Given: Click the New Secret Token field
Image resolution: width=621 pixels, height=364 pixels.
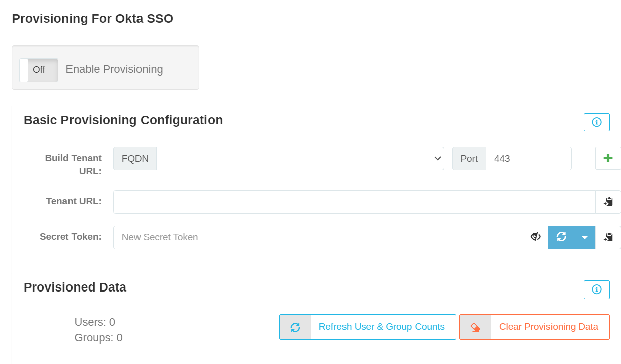Looking at the screenshot, I should point(318,237).
